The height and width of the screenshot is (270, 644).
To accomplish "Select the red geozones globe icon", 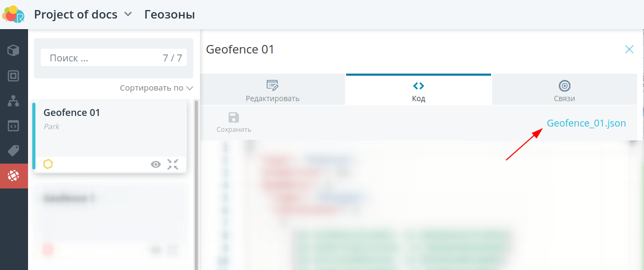I will 14,176.
